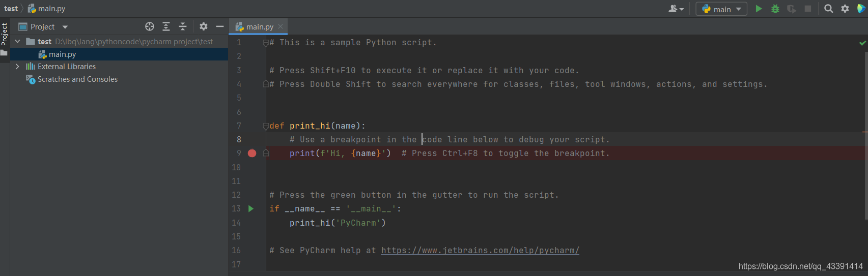Image resolution: width=868 pixels, height=276 pixels.
Task: Expand all icon in Project panel
Action: tap(166, 26)
